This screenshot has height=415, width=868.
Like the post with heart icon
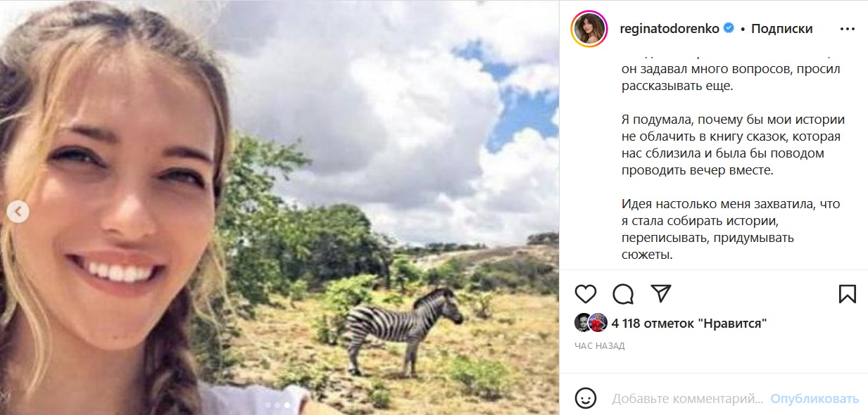(x=586, y=293)
